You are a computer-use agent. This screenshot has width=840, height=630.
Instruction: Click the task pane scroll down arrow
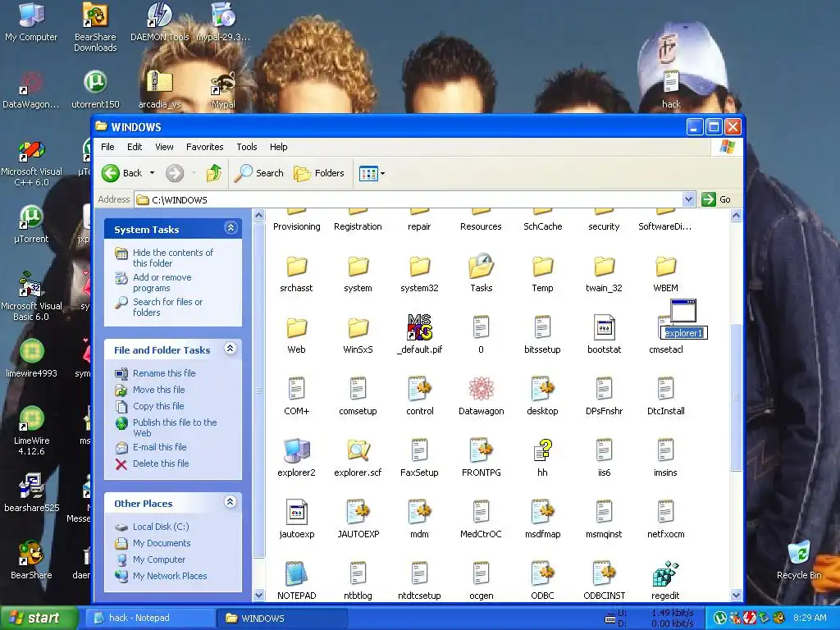point(258,596)
